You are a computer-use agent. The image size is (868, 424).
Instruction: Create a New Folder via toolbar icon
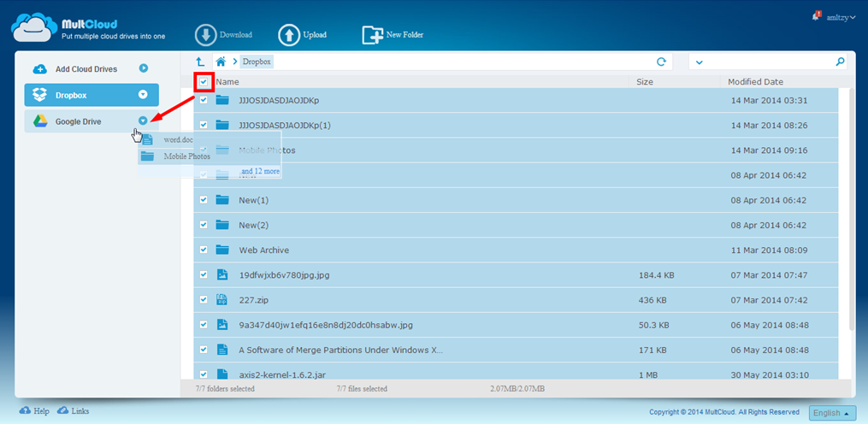coord(372,35)
